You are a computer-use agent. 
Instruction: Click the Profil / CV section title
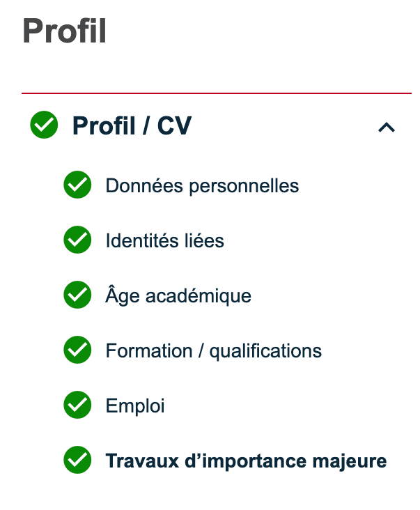[x=132, y=126]
